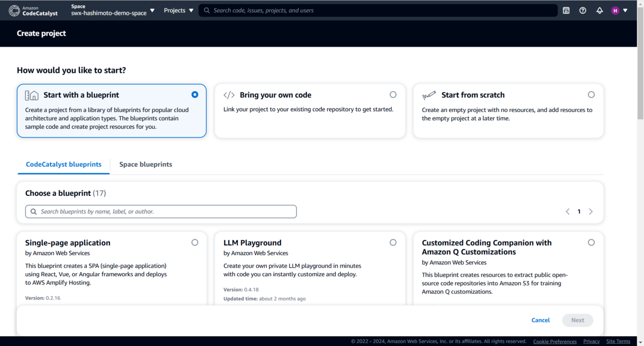Click the purple H user avatar
The width and height of the screenshot is (644, 346).
tap(615, 10)
